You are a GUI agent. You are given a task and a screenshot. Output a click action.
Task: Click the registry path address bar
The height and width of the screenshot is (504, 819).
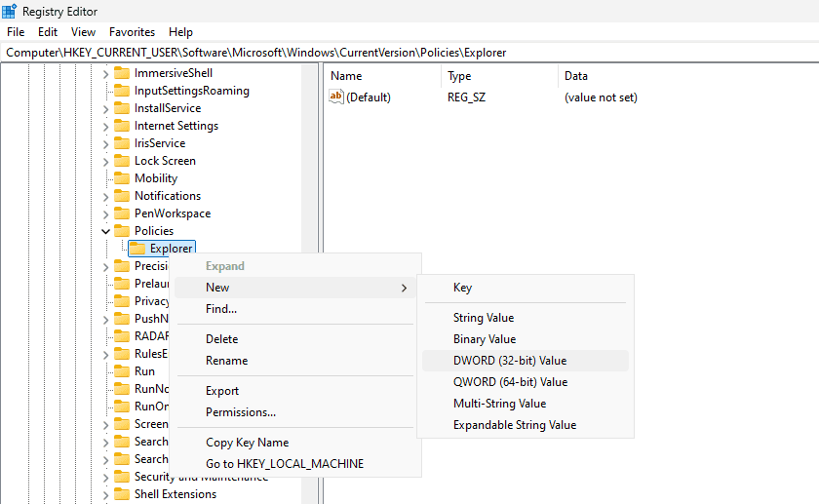click(x=409, y=53)
